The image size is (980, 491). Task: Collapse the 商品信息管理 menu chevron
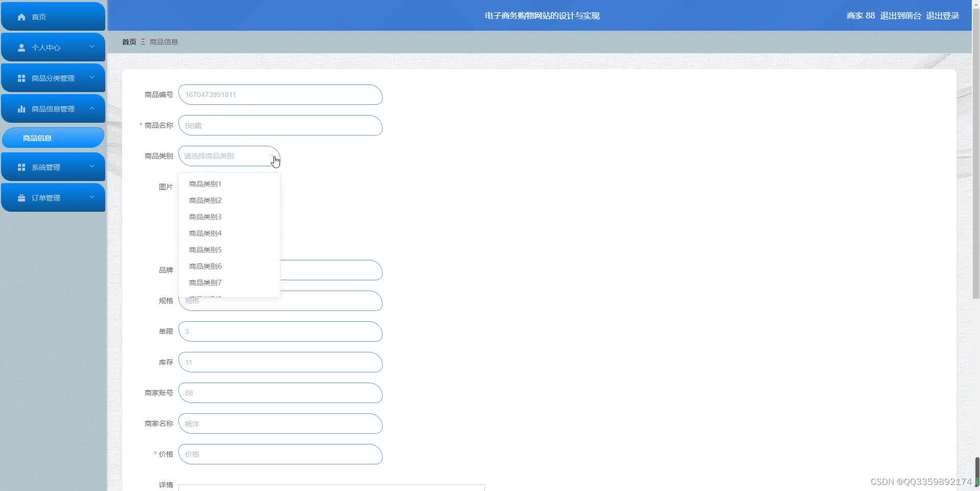pyautogui.click(x=92, y=108)
